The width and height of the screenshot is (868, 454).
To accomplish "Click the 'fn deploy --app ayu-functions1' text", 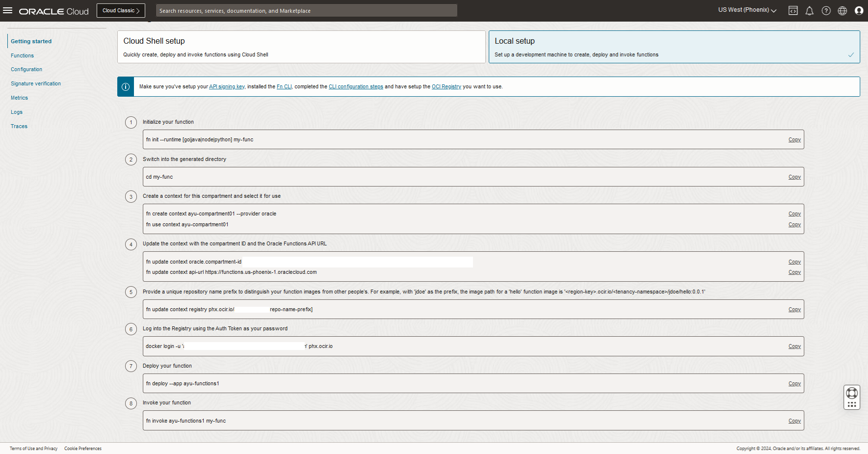I will pos(183,384).
